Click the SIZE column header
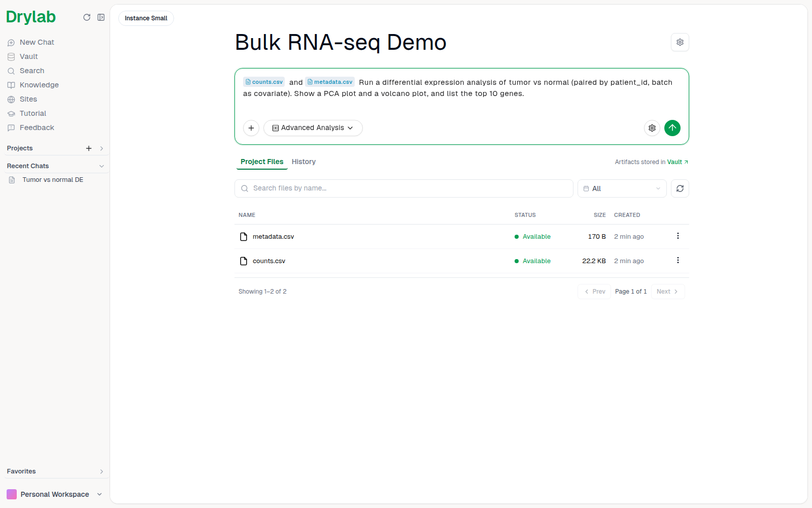Screen dimensions: 812x508 coord(600,215)
